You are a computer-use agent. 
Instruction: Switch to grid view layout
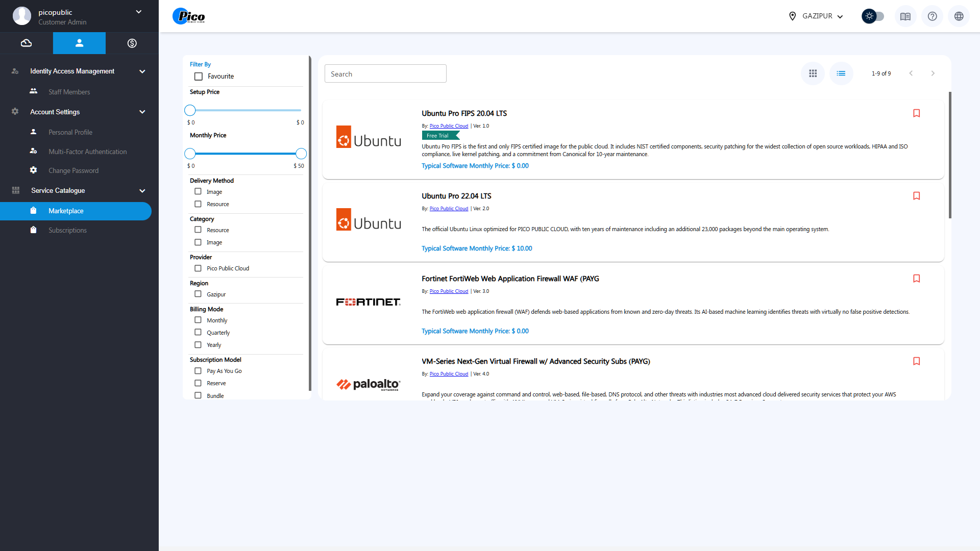[x=813, y=73]
